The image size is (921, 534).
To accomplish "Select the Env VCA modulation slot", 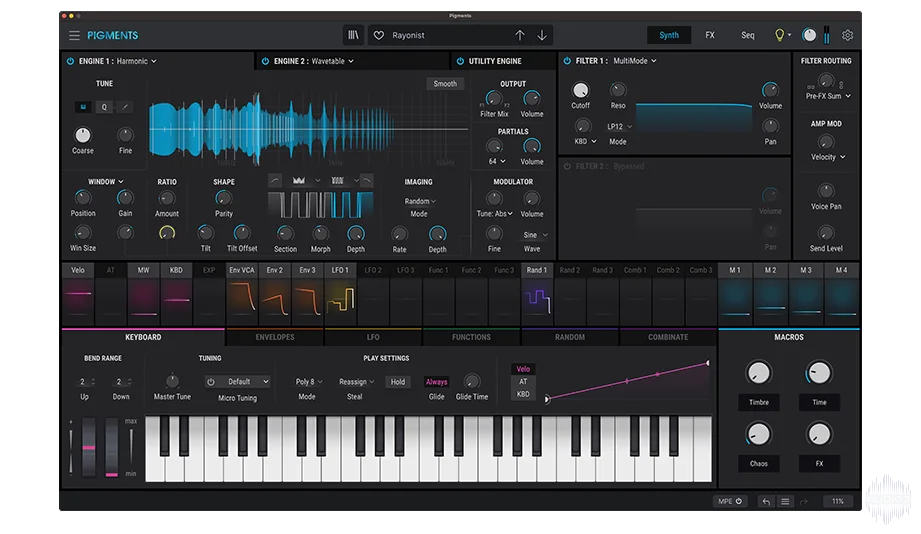I will (242, 294).
